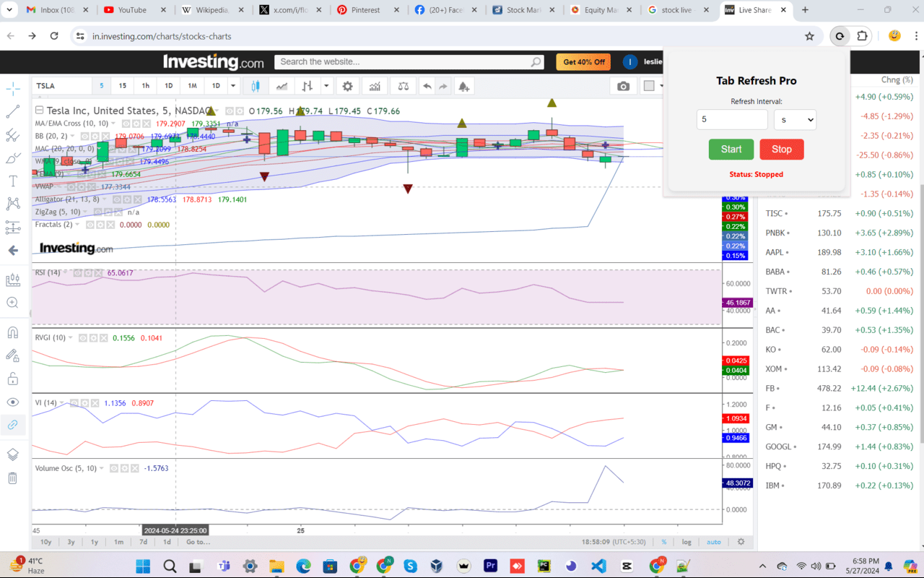Viewport: 924px width, 578px height.
Task: Select the Text annotation tool
Action: pyautogui.click(x=13, y=181)
